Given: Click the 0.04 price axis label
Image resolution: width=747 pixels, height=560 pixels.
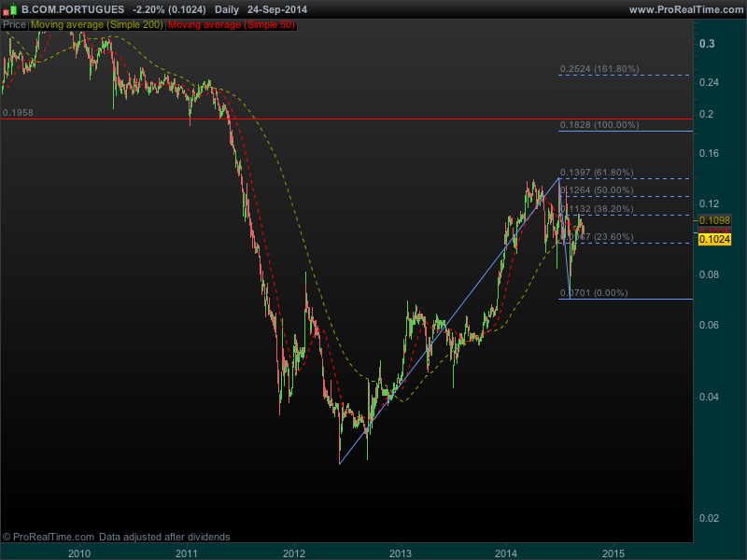Looking at the screenshot, I should [x=709, y=397].
